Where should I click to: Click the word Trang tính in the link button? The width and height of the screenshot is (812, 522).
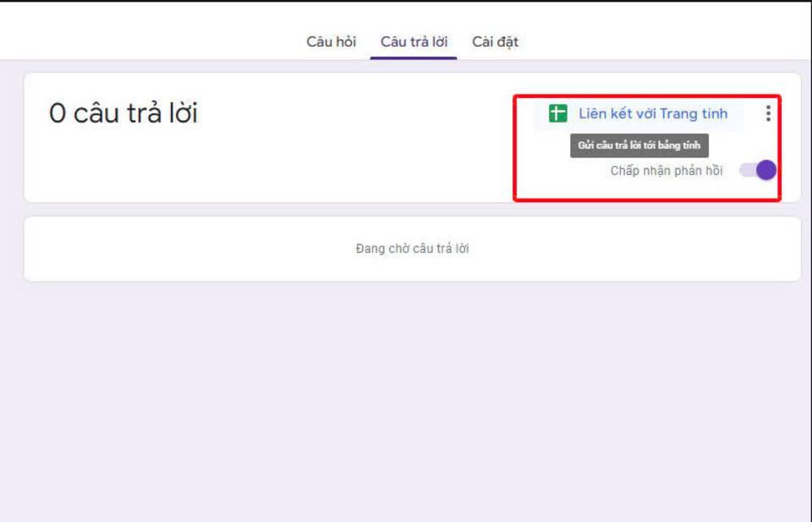(x=694, y=114)
